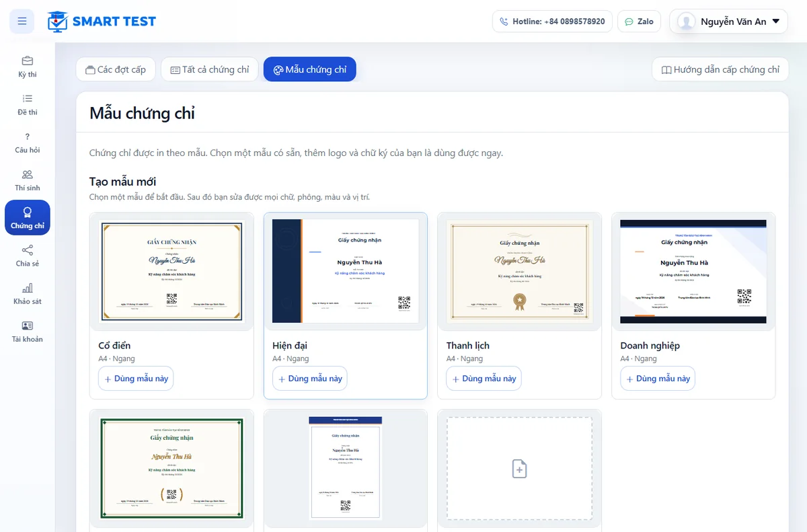The image size is (807, 532).
Task: Use the Thanh lịch template button
Action: (x=484, y=379)
